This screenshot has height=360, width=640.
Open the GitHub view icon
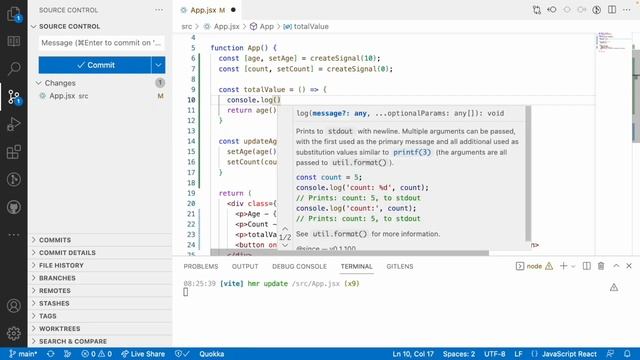point(14,207)
